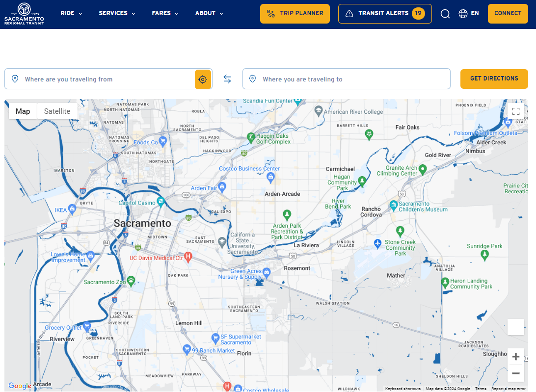
Task: Click the Fair Oaks label
Action: 407,127
